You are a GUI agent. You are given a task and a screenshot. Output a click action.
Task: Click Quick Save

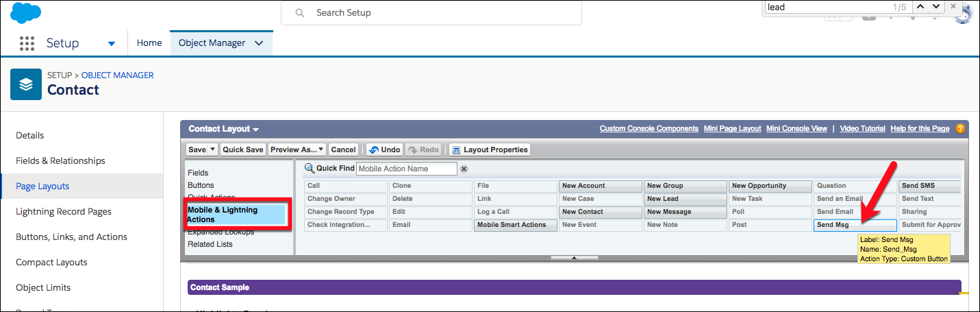coord(243,149)
